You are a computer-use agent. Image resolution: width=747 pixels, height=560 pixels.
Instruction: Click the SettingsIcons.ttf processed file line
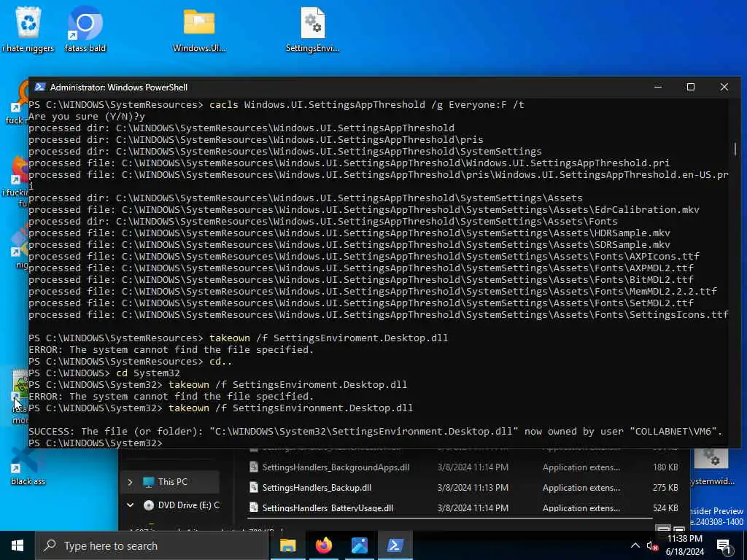click(x=379, y=315)
